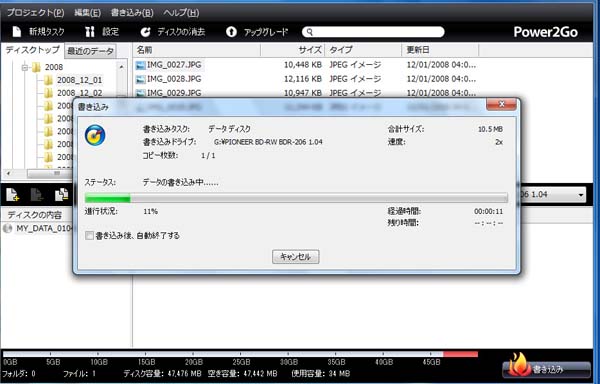Click the キャンセル button

point(295,256)
